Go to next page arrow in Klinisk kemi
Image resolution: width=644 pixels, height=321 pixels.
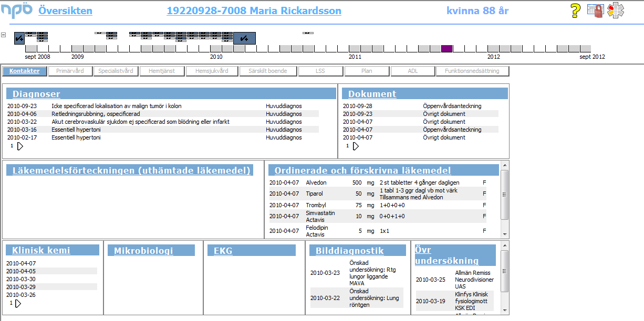18,303
